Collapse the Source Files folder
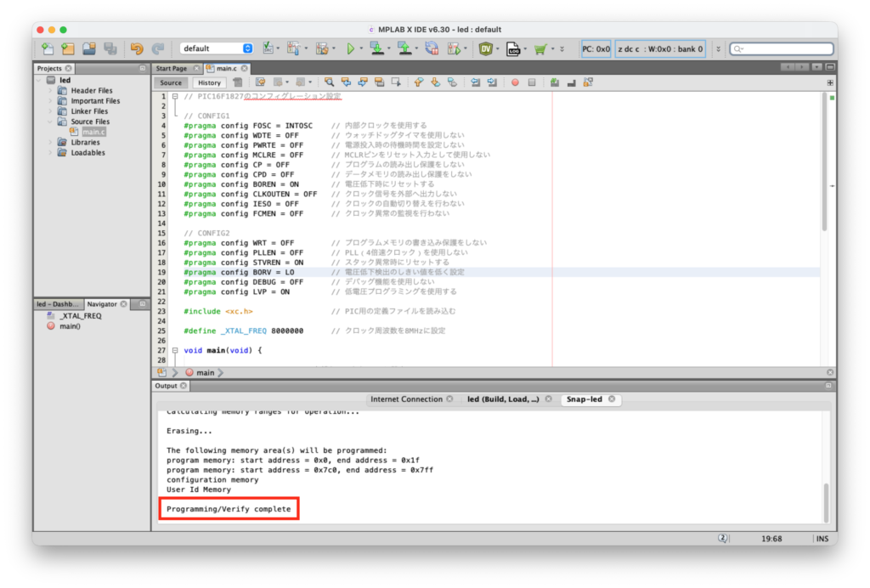This screenshot has height=588, width=870. [50, 122]
